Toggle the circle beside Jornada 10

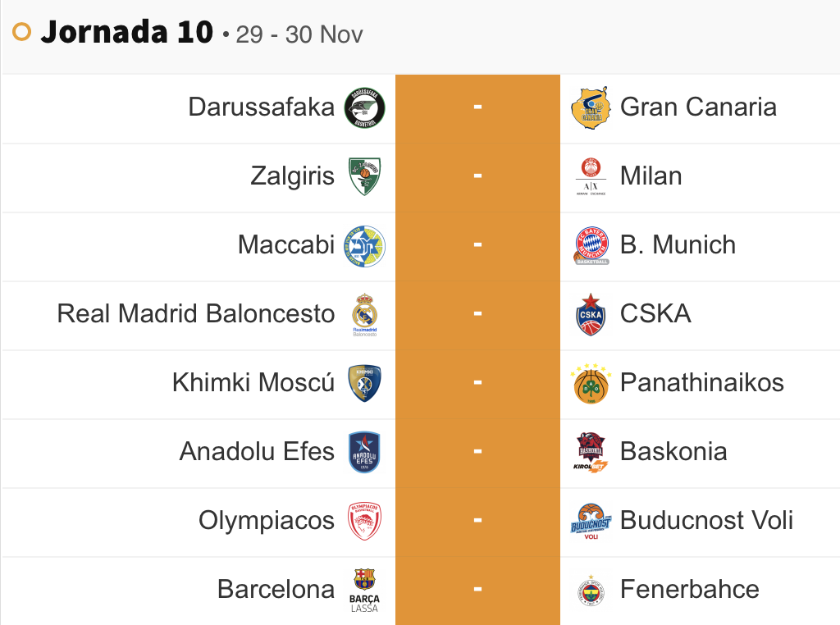[x=22, y=32]
